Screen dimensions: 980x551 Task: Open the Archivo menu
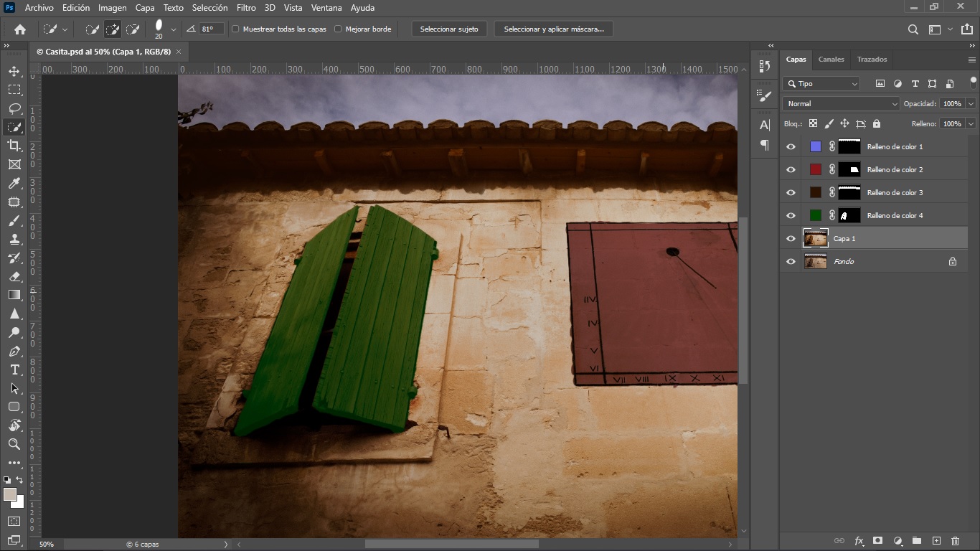pyautogui.click(x=39, y=8)
